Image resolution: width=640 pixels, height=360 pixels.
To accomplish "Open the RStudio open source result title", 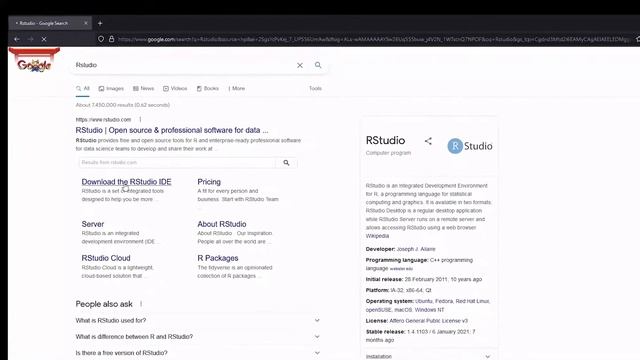I will point(172,130).
